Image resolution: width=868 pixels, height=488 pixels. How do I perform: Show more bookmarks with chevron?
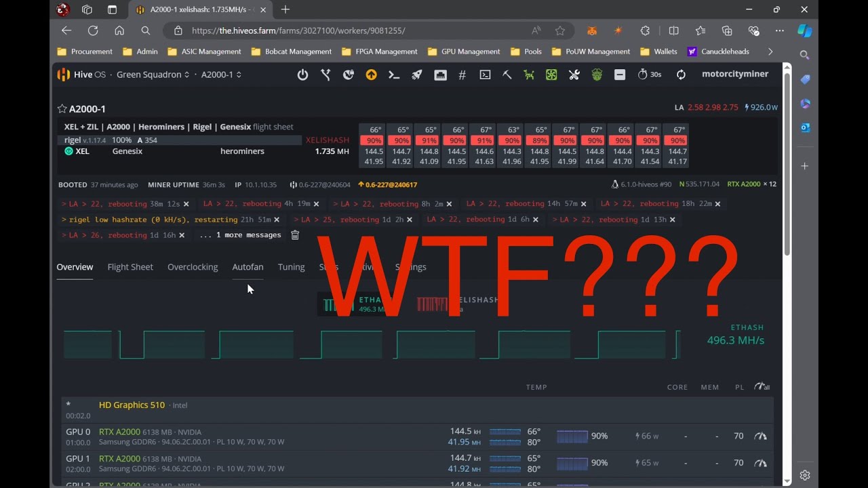(770, 52)
